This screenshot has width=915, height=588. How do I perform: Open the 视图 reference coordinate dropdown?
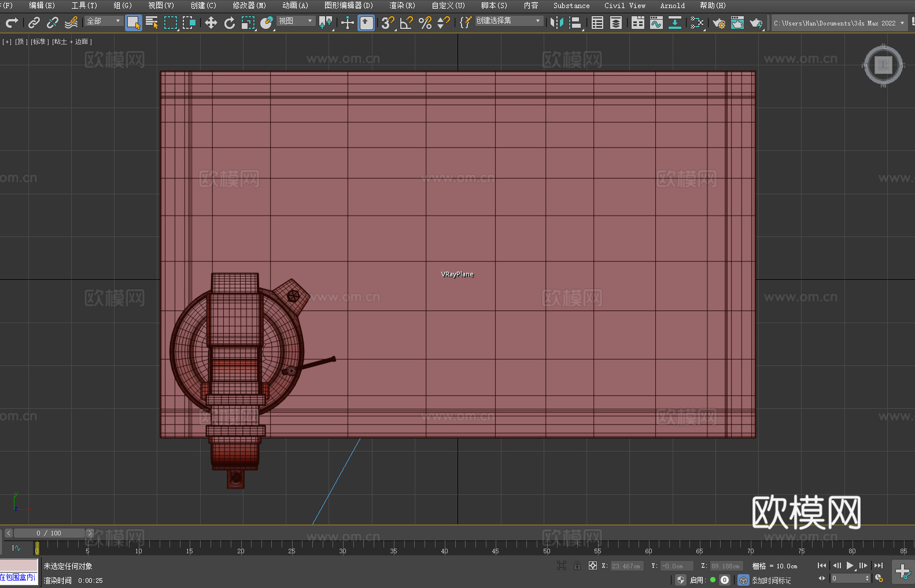296,21
